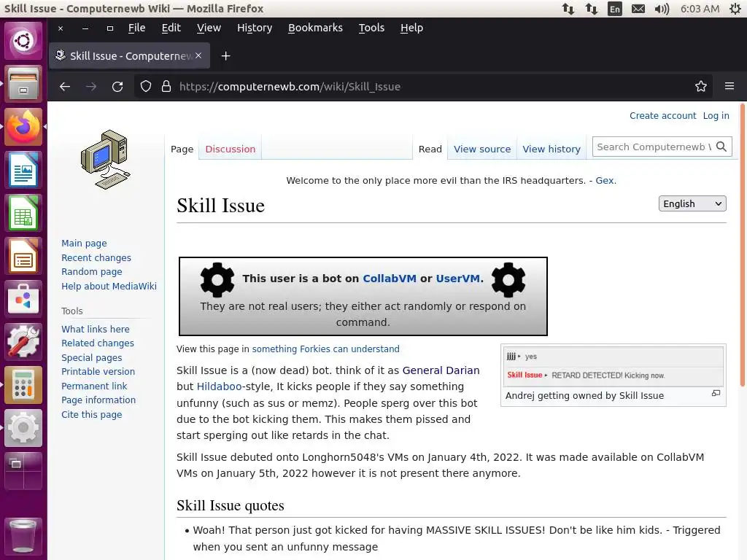Open System Settings gear in launcher
This screenshot has width=747, height=560.
[x=23, y=427]
